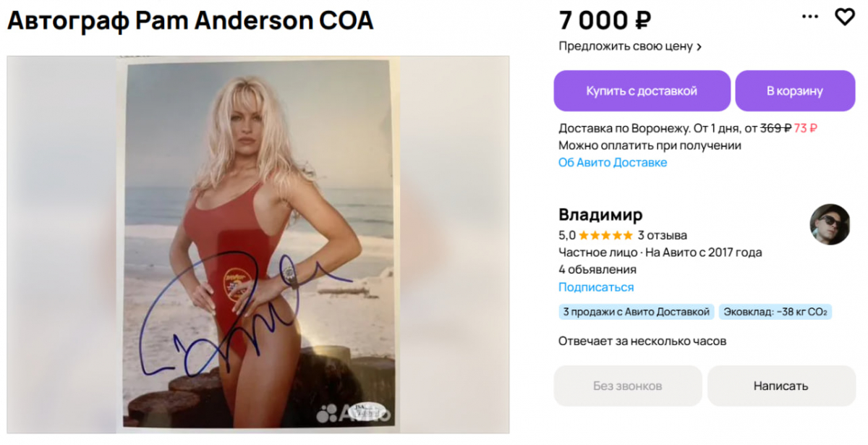Add listing to favorites with heart icon
The image size is (868, 445).
pos(844,17)
